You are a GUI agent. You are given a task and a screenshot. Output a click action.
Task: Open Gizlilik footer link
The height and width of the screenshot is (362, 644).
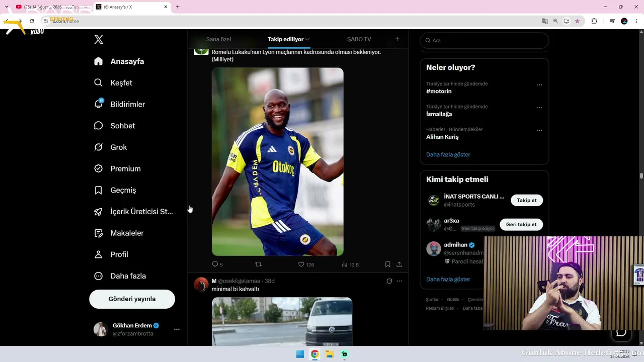[453, 300]
